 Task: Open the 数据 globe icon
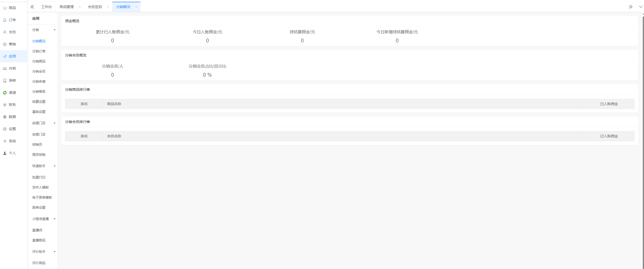pyautogui.click(x=5, y=117)
